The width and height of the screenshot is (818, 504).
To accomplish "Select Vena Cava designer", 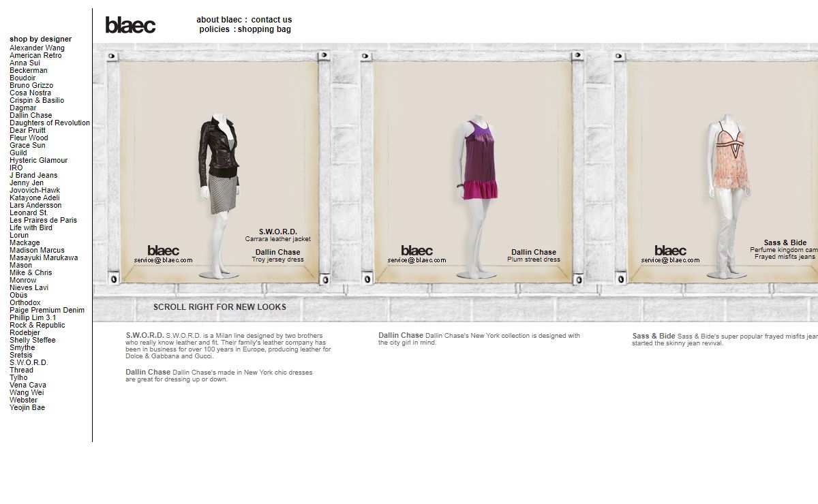I will pos(28,385).
